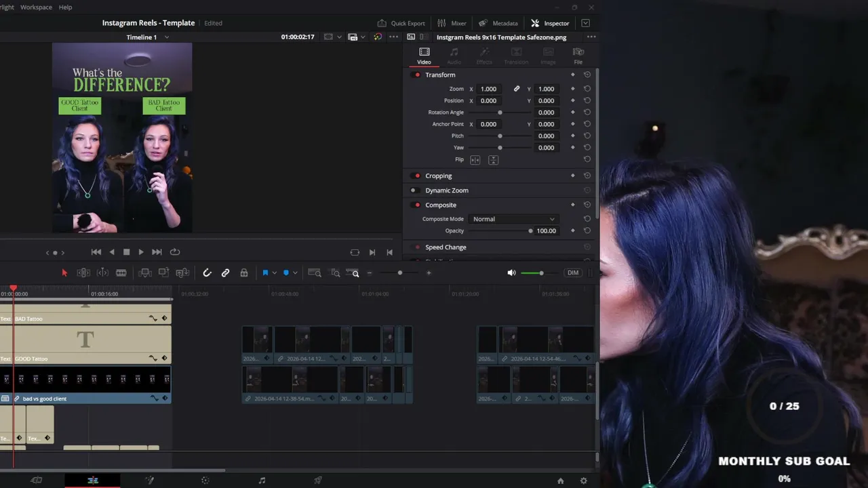Flip image vertically
Image resolution: width=868 pixels, height=488 pixels.
coord(493,160)
